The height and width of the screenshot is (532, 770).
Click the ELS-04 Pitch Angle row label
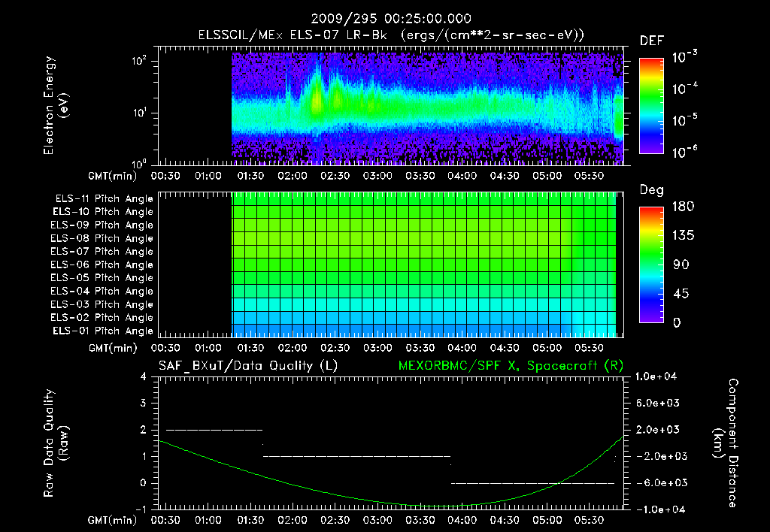tap(102, 291)
